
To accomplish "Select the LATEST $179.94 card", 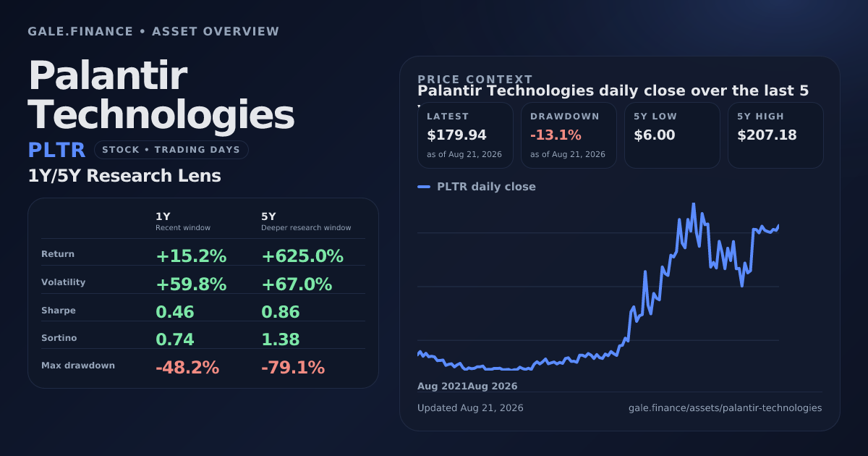I will pyautogui.click(x=465, y=135).
